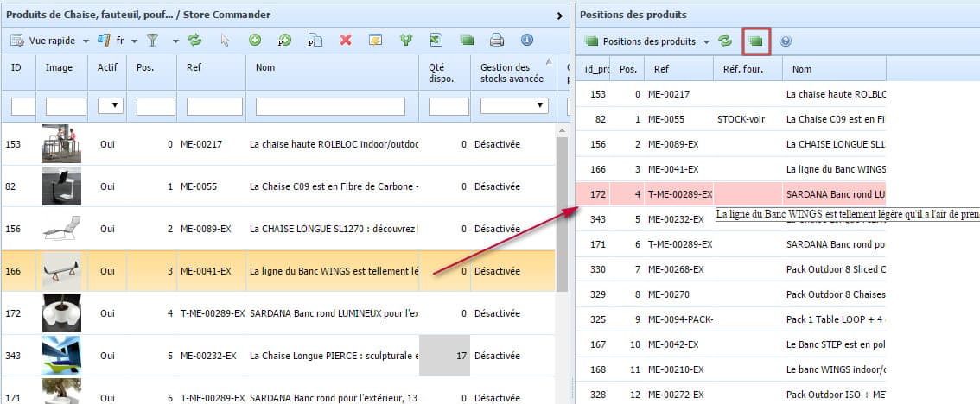Click the printer icon in products toolbar
This screenshot has height=404, width=980.
pos(497,41)
